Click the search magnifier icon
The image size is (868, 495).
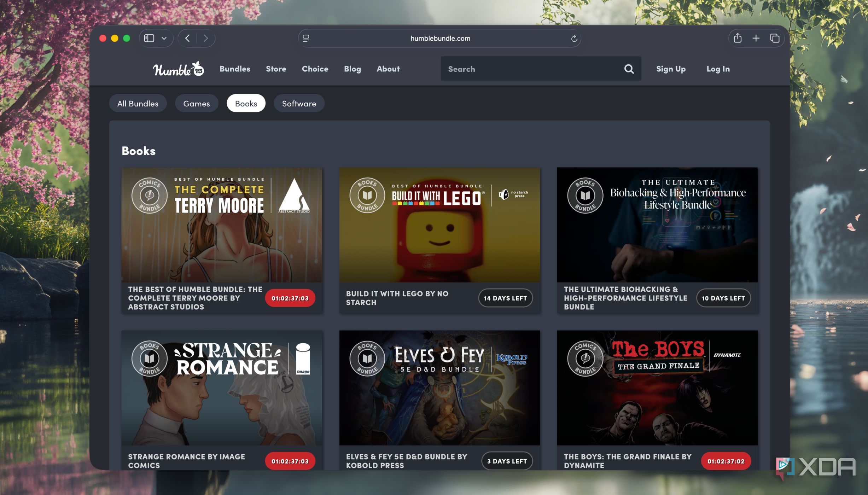point(629,69)
